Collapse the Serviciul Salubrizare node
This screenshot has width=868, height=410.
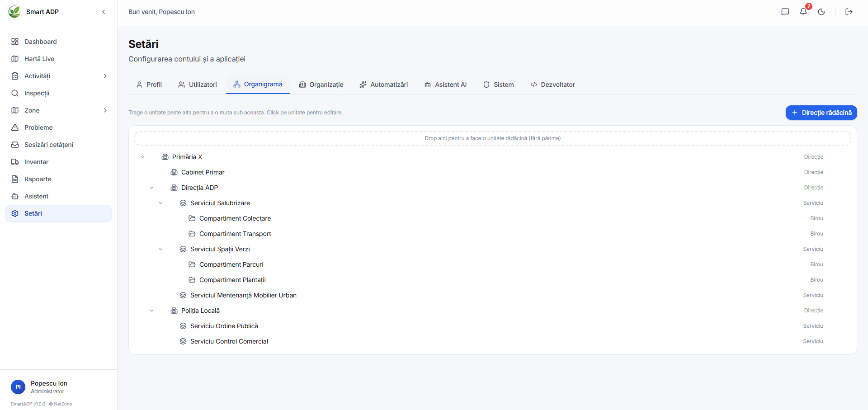point(160,203)
